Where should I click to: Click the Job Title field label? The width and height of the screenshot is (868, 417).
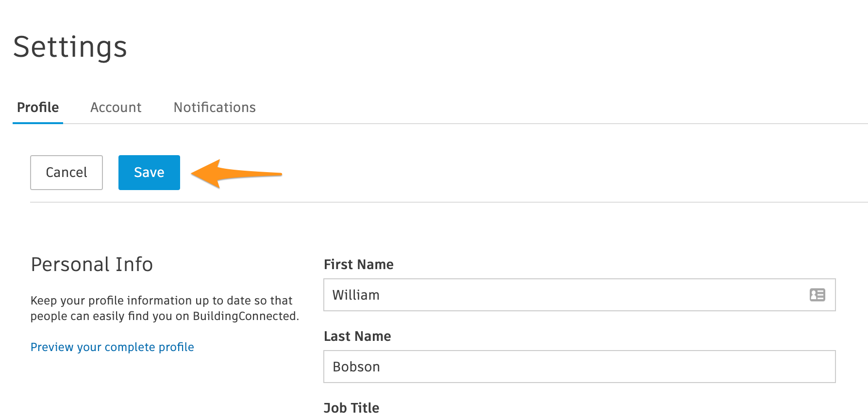(x=351, y=408)
